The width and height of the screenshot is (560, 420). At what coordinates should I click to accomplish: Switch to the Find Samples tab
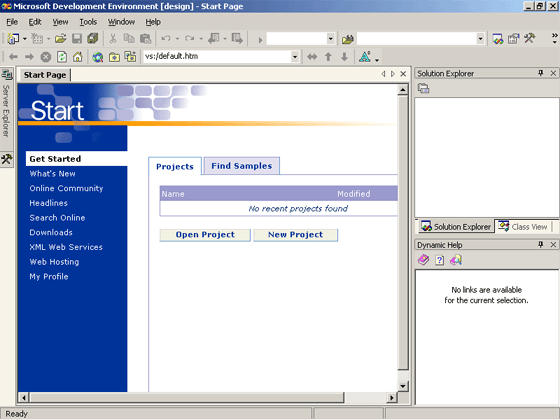tap(242, 166)
